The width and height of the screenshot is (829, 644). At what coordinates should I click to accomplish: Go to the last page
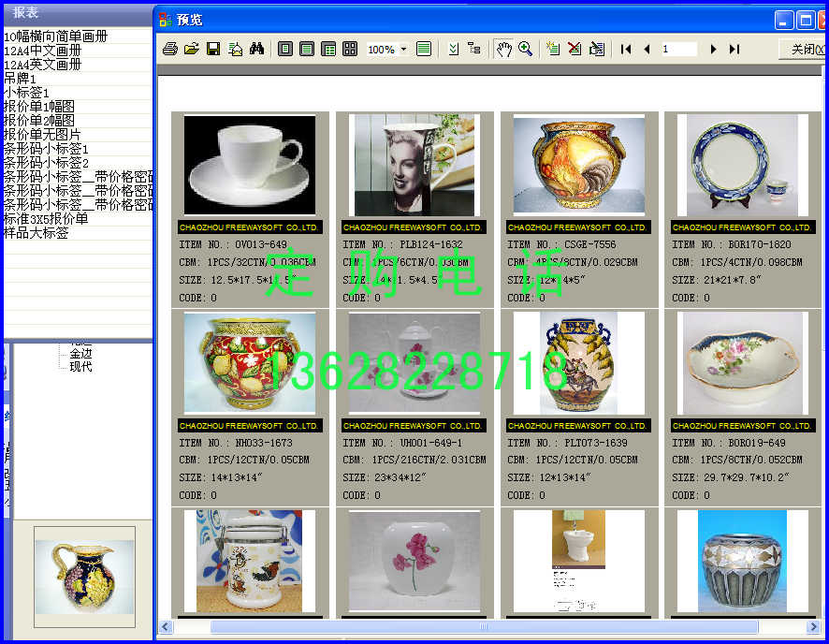[734, 50]
